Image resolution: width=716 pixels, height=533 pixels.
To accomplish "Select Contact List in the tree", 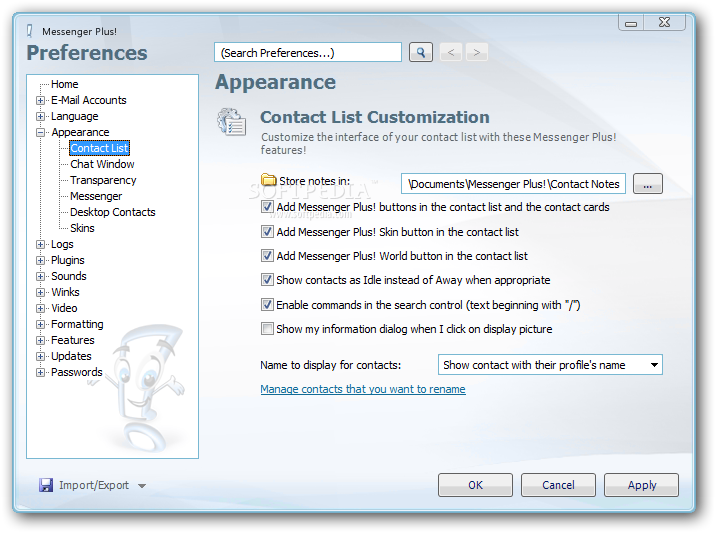I will click(99, 148).
